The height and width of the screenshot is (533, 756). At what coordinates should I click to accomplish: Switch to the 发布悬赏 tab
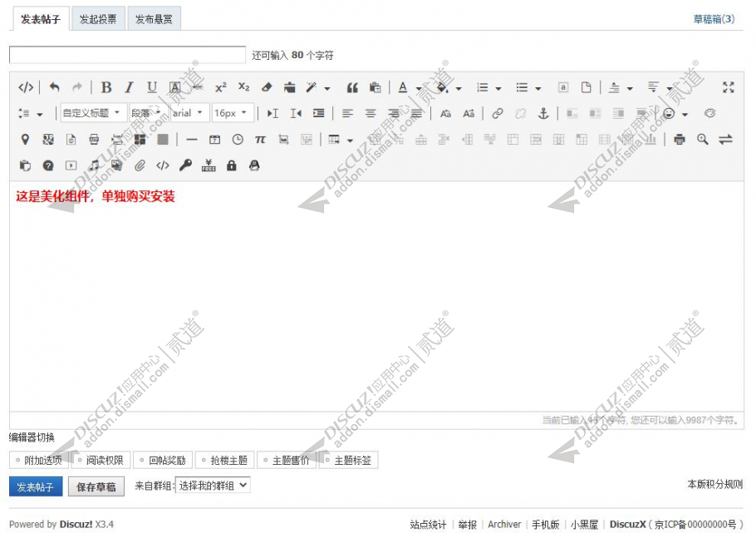tap(154, 19)
